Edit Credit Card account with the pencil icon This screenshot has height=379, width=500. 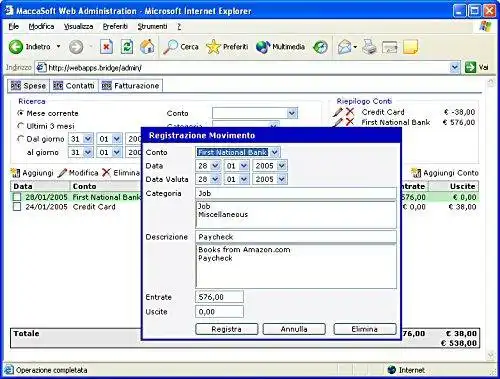(x=338, y=112)
